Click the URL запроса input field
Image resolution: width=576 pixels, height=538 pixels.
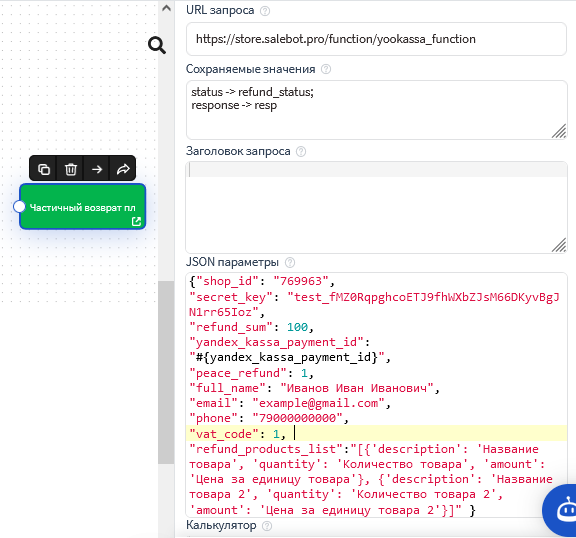tap(376, 39)
